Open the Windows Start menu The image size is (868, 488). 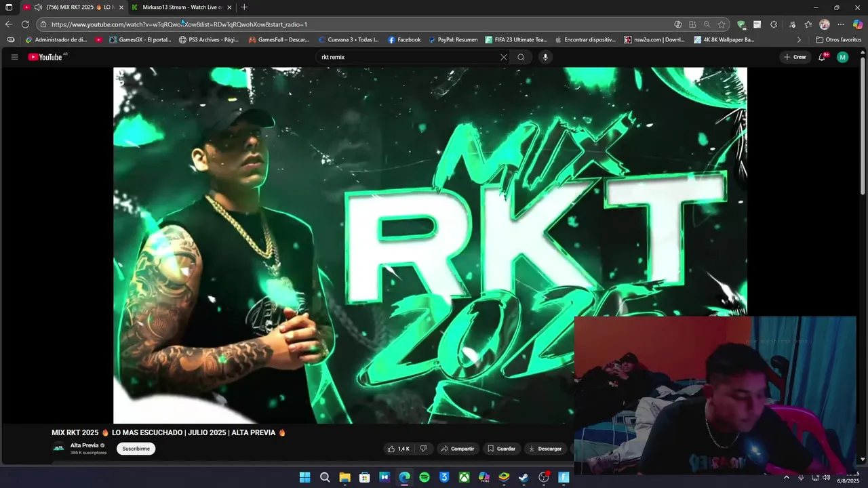point(305,477)
